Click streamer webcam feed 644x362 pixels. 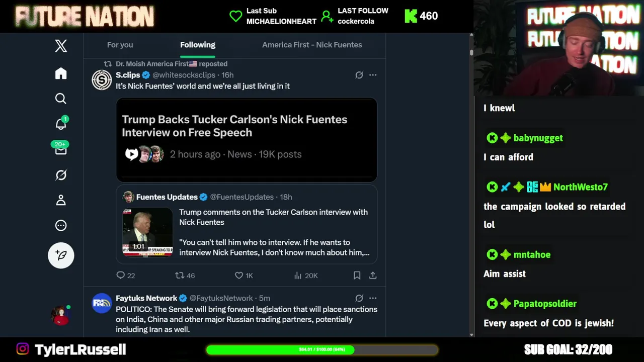coord(558,48)
